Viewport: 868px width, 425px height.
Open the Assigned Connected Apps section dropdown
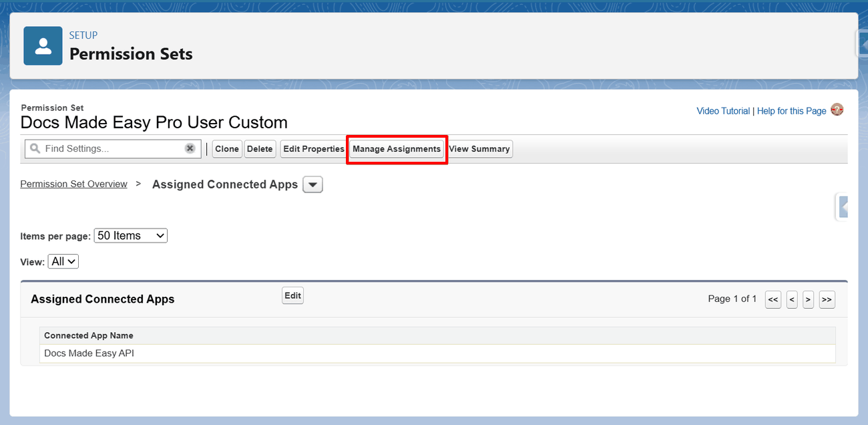coord(312,184)
